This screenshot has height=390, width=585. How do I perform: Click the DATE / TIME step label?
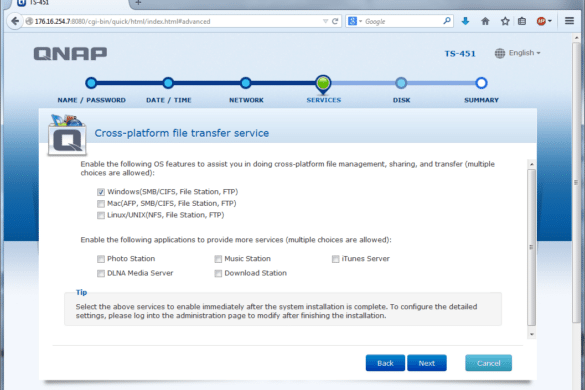tap(169, 100)
